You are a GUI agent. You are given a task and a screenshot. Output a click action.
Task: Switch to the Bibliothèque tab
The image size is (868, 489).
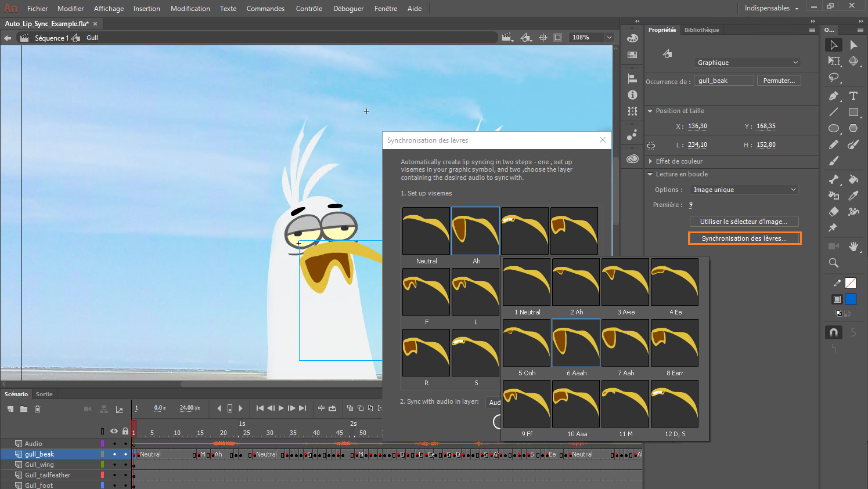click(701, 30)
